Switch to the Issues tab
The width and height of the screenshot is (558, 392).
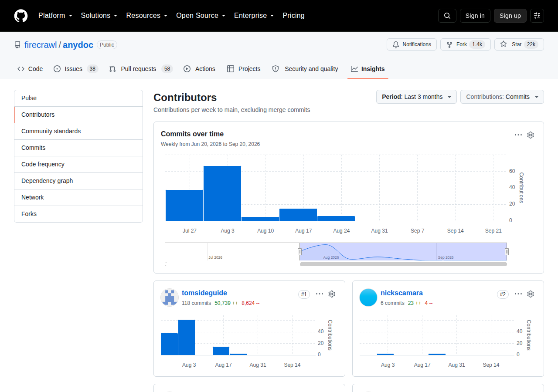click(76, 69)
